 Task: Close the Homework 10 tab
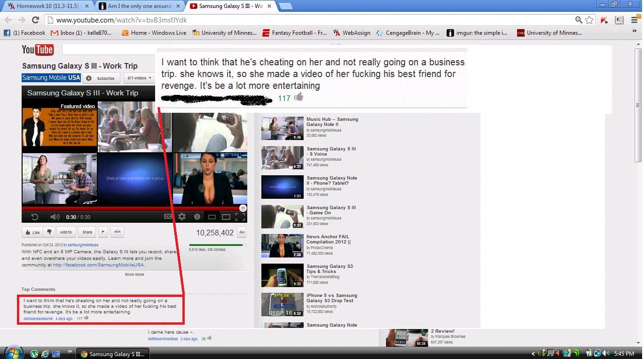tap(86, 6)
